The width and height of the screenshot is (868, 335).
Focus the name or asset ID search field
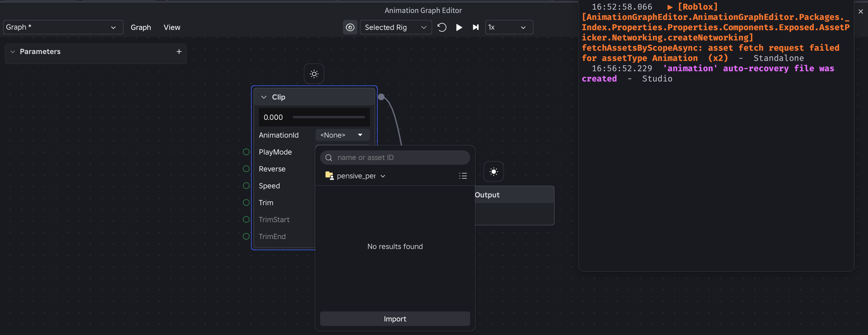coord(395,158)
